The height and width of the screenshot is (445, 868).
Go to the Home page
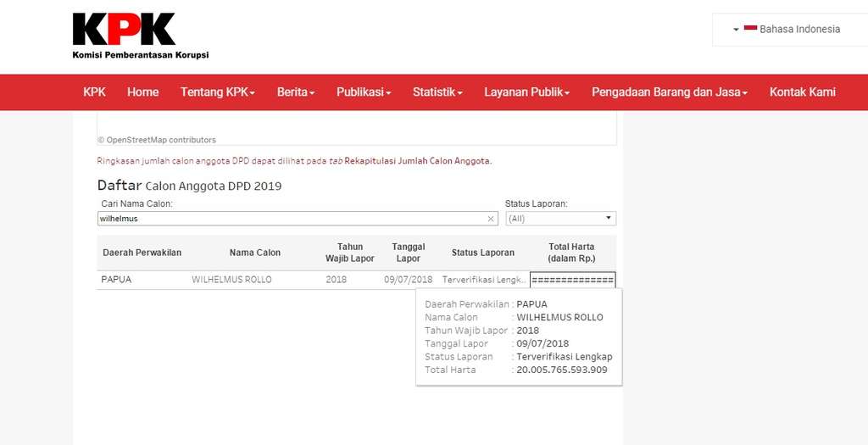click(142, 92)
